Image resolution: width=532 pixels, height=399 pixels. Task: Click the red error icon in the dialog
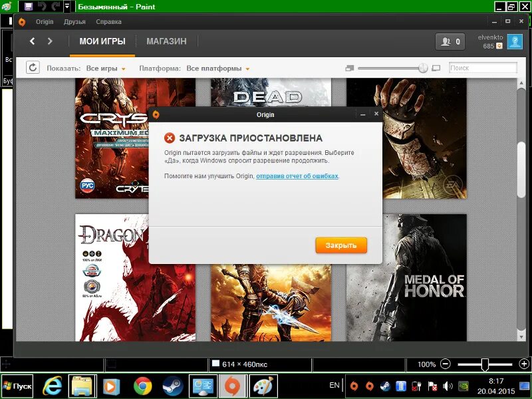click(x=170, y=138)
